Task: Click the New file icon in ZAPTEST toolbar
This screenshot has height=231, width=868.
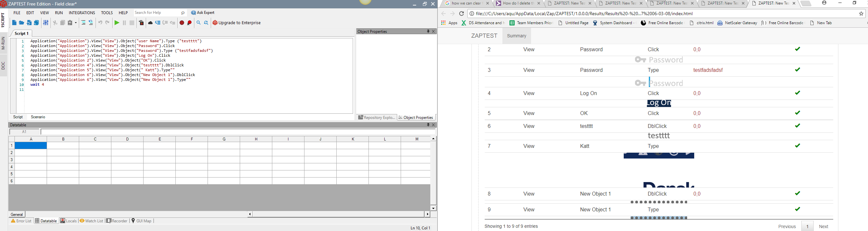Action: tap(14, 23)
